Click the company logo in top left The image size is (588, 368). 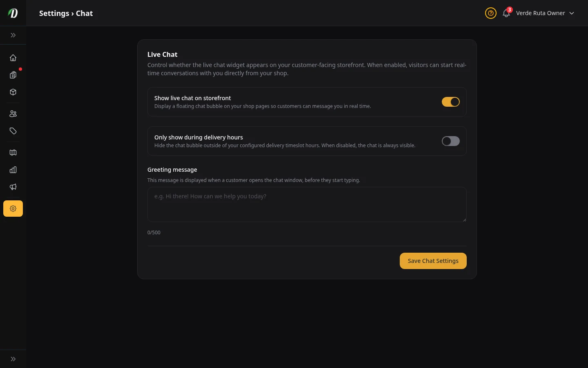point(13,13)
